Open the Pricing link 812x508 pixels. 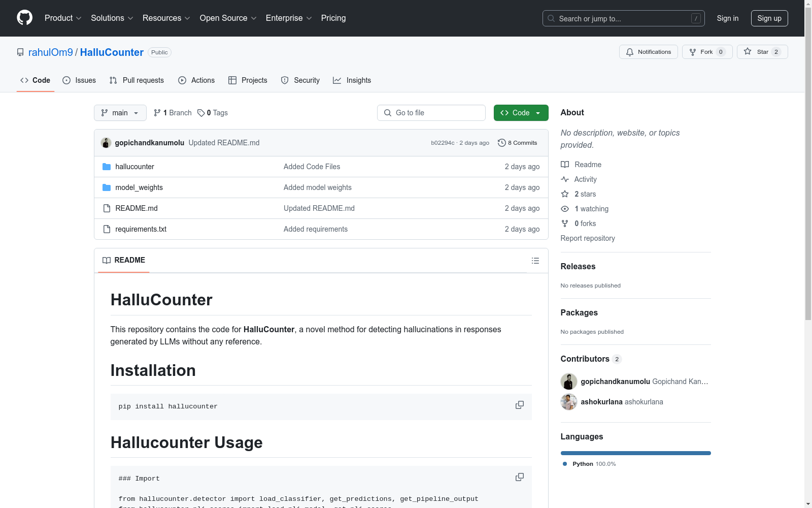333,18
